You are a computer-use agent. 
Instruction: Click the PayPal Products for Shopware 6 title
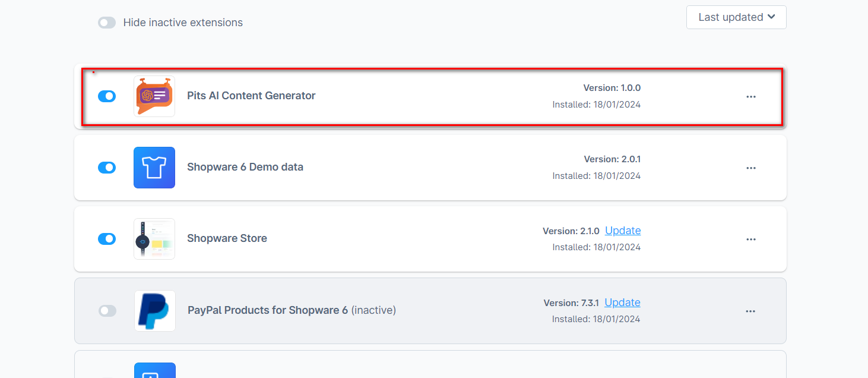pyautogui.click(x=268, y=310)
